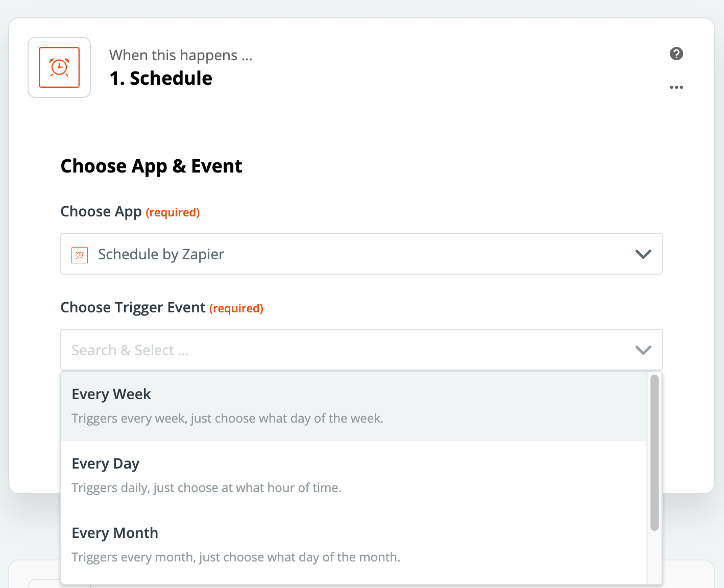Focus the Search & Select trigger field

tap(361, 350)
